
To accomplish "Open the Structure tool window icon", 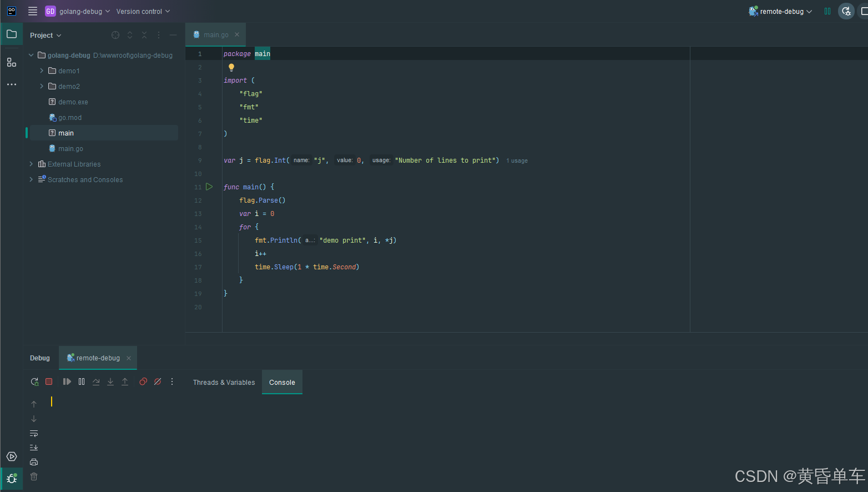I will (11, 62).
